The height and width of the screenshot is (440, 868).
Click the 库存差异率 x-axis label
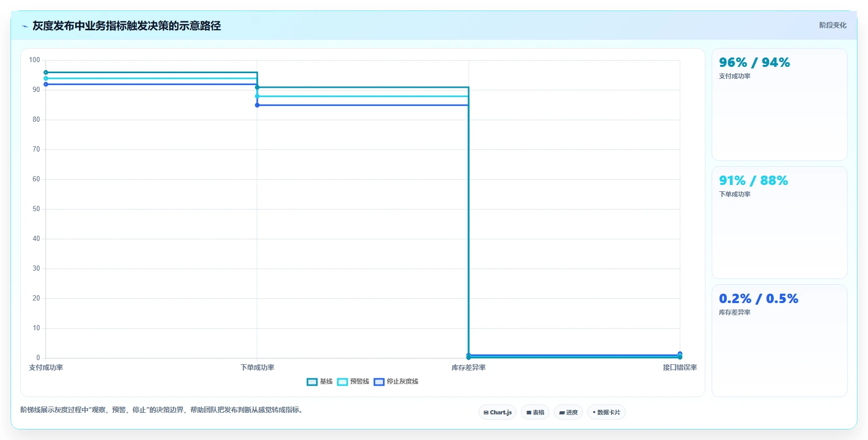(x=469, y=368)
